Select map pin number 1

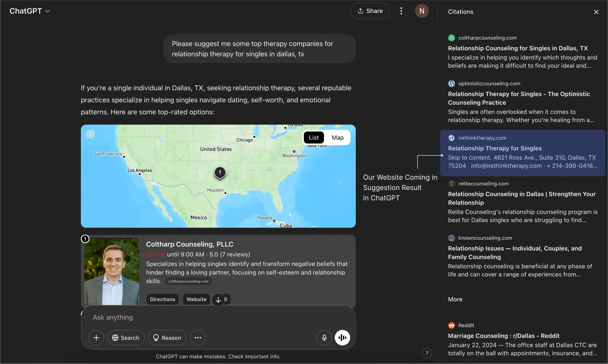coord(220,173)
